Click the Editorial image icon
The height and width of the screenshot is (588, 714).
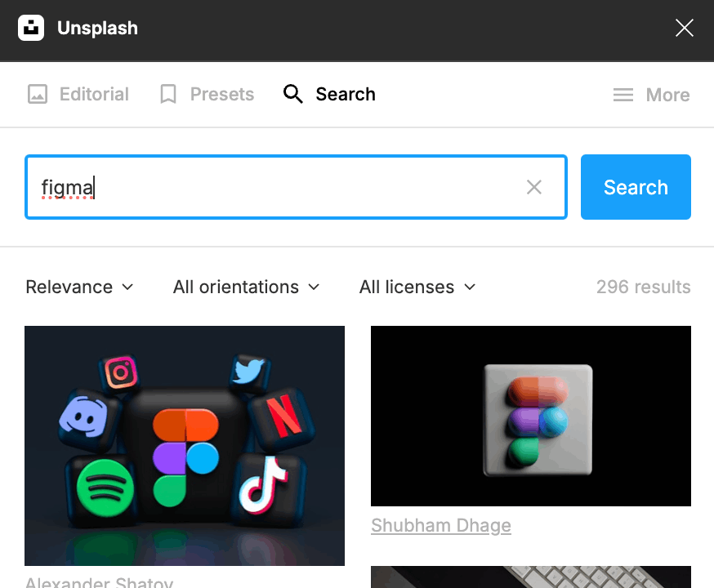pyautogui.click(x=38, y=94)
